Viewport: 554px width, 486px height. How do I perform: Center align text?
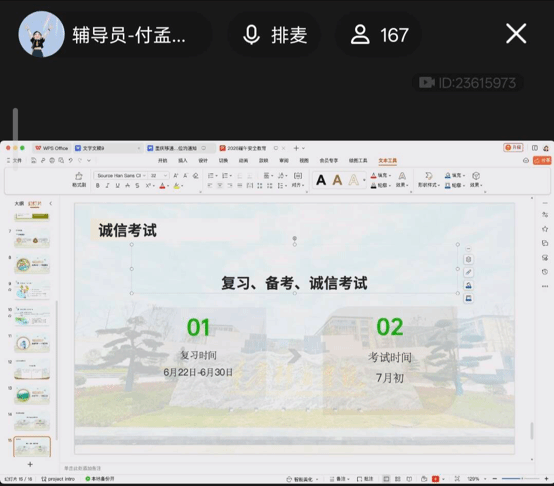[x=220, y=185]
